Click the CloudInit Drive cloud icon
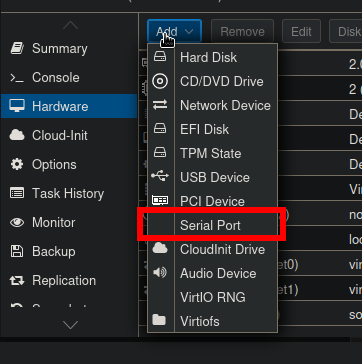This screenshot has width=362, height=364. [160, 248]
